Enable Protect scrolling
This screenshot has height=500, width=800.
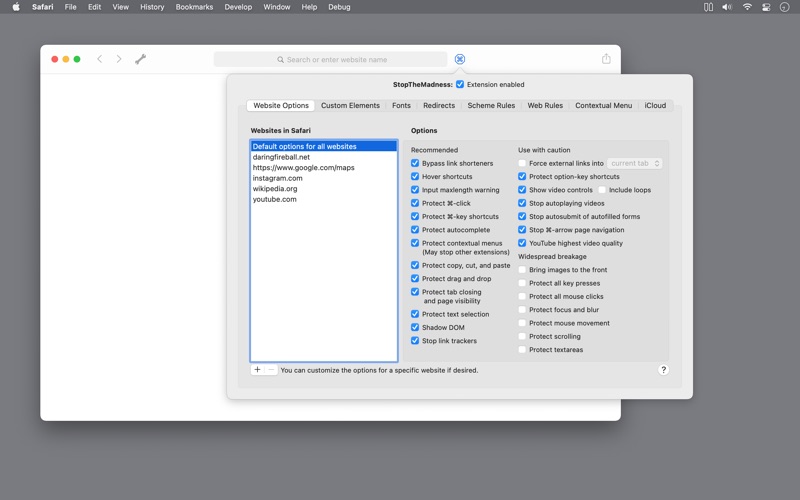tap(522, 336)
